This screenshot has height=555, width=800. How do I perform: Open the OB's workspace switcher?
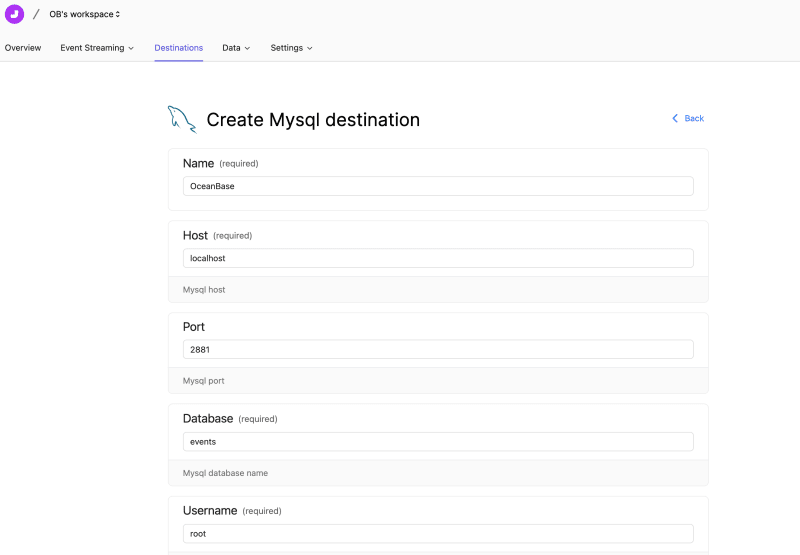click(x=85, y=14)
